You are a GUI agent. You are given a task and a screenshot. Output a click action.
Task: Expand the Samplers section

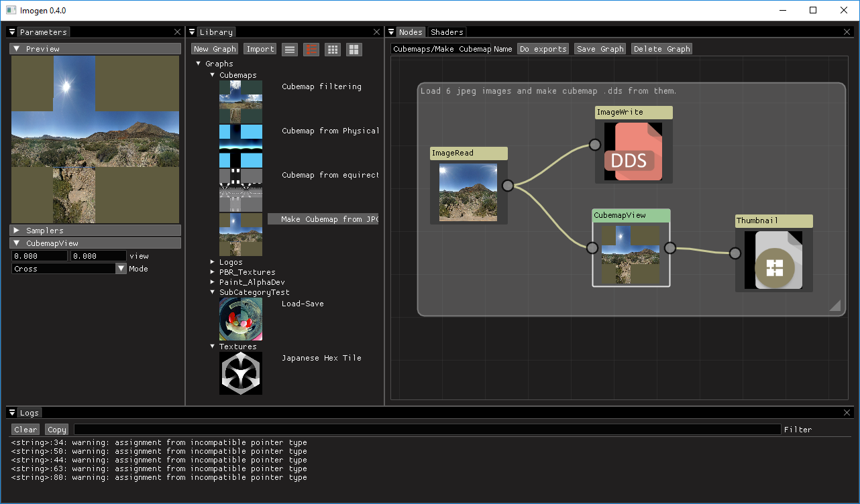click(16, 231)
